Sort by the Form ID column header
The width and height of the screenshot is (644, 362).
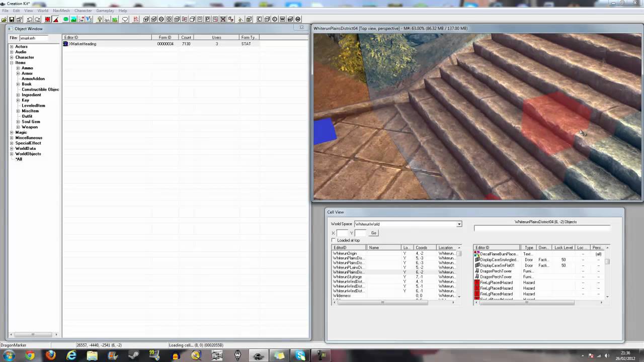(x=165, y=37)
